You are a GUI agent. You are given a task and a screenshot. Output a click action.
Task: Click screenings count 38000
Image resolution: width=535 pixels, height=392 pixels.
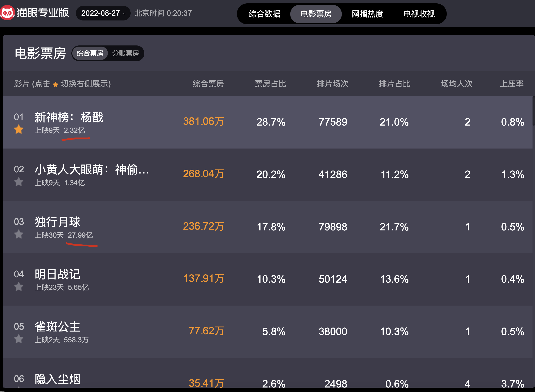(x=333, y=332)
